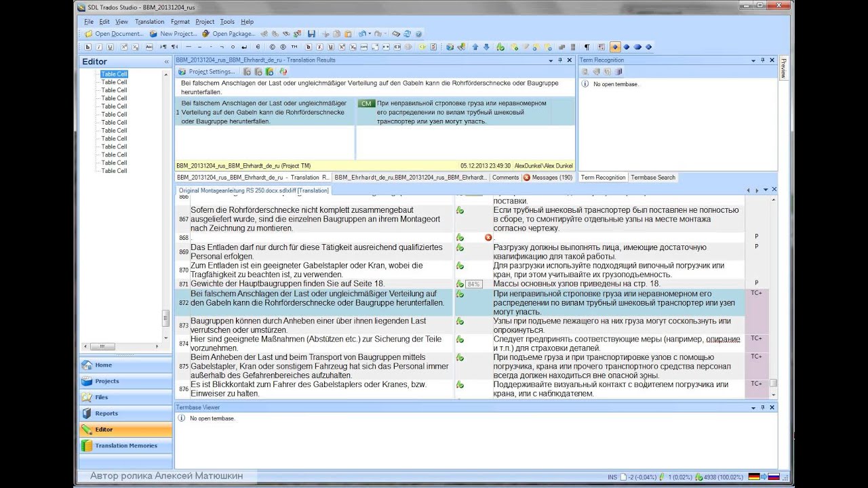Toggle auto-hide pin on Translation Results
The image size is (868, 488).
click(559, 60)
